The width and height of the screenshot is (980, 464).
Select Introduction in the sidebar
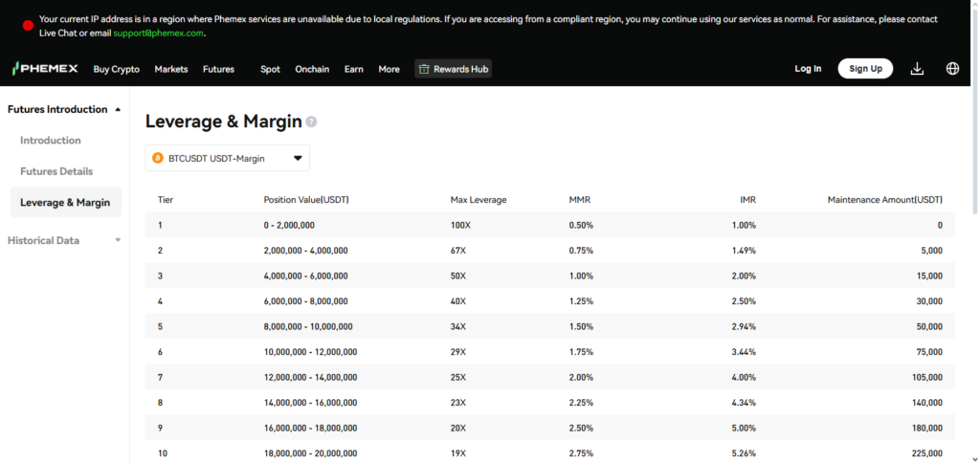[x=51, y=141]
